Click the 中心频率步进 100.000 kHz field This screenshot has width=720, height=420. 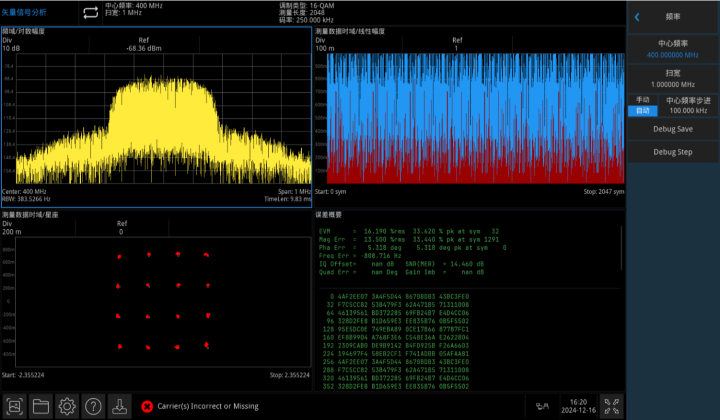click(686, 106)
